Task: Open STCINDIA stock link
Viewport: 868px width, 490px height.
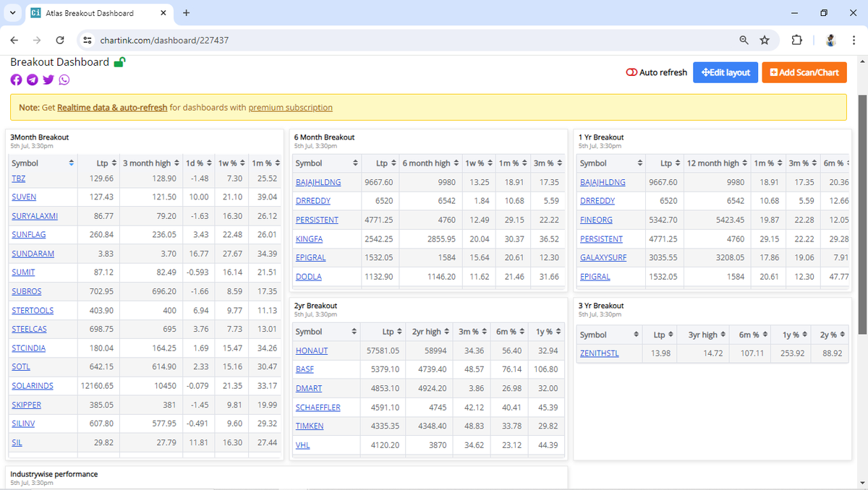Action: (29, 348)
